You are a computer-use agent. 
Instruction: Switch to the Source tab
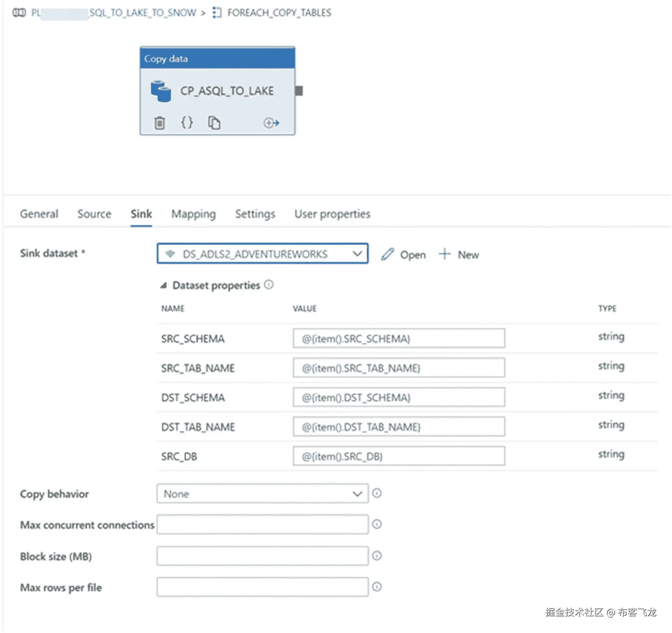pos(94,214)
